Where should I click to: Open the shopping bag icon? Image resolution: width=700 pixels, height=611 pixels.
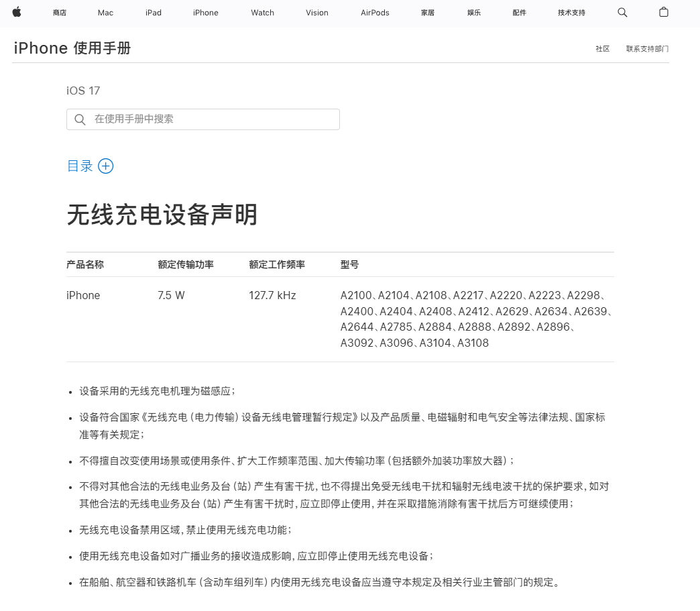point(664,12)
